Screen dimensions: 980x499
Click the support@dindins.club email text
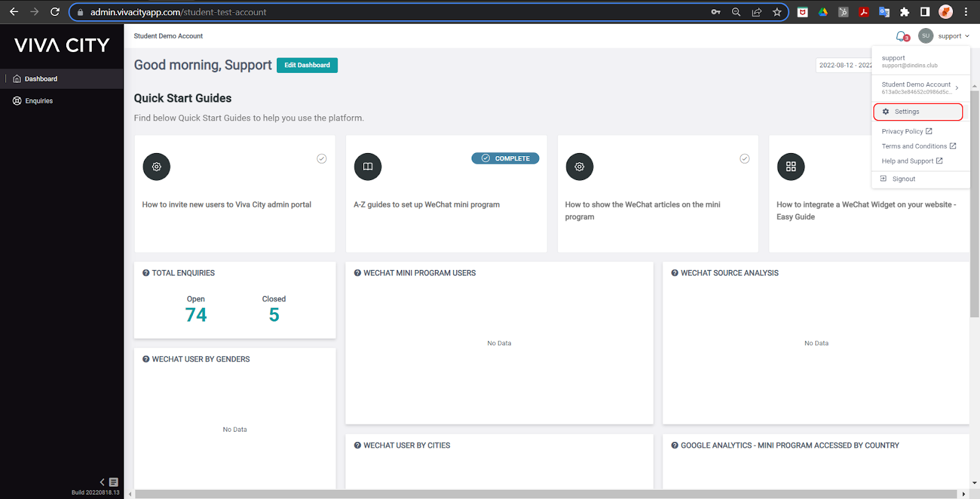click(x=910, y=66)
